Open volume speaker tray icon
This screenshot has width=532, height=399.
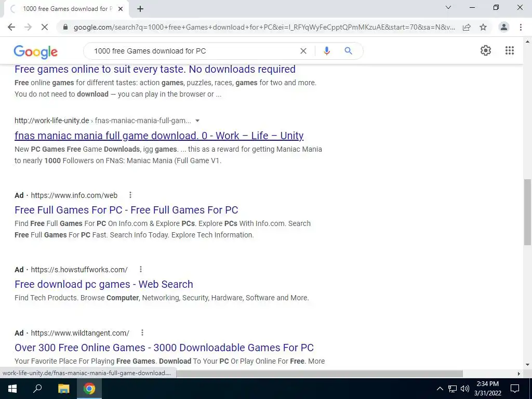(x=465, y=389)
